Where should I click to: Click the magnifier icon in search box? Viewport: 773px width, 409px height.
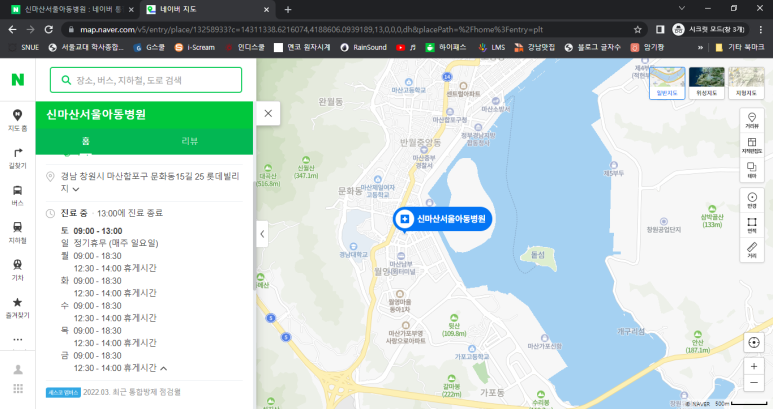click(x=66, y=80)
